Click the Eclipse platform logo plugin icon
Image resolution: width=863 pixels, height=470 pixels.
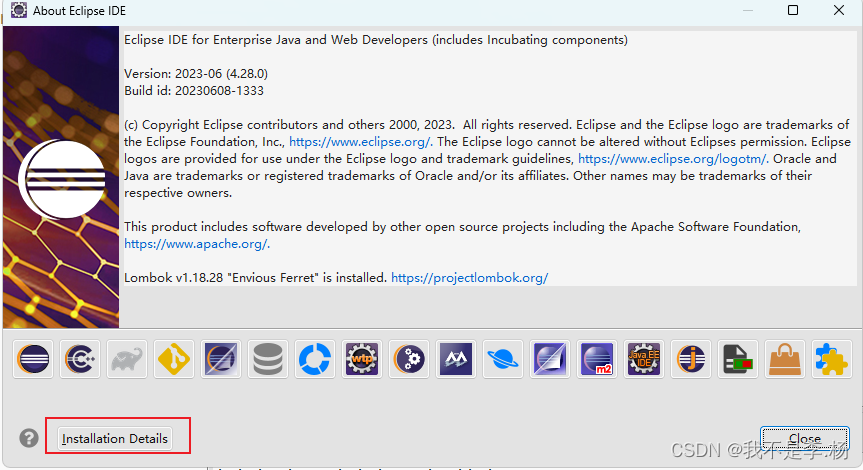[x=33, y=359]
